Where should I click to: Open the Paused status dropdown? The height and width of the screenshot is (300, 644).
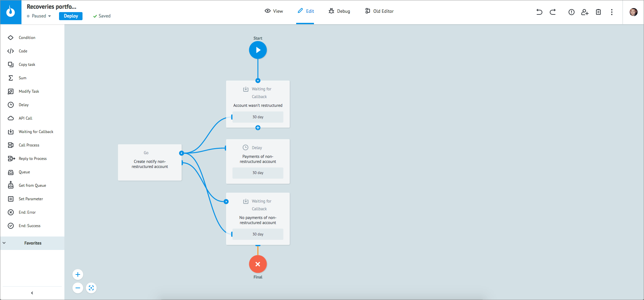point(39,16)
